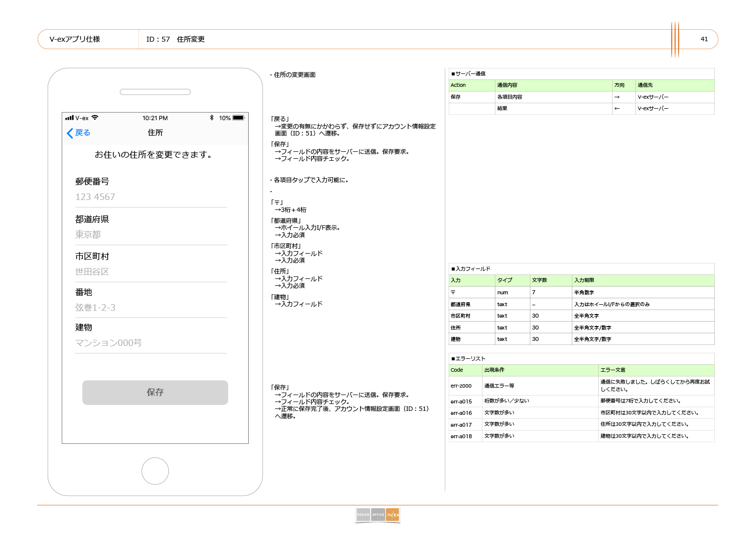Open the 都道府県 picker showing 東京都
Viewport: 756px width, 535px height.
pyautogui.click(x=151, y=235)
